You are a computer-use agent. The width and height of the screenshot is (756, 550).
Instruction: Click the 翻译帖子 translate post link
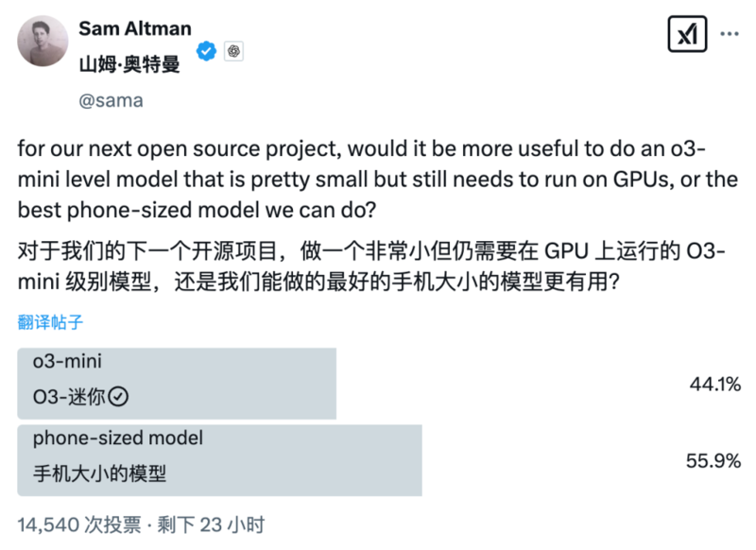(50, 322)
